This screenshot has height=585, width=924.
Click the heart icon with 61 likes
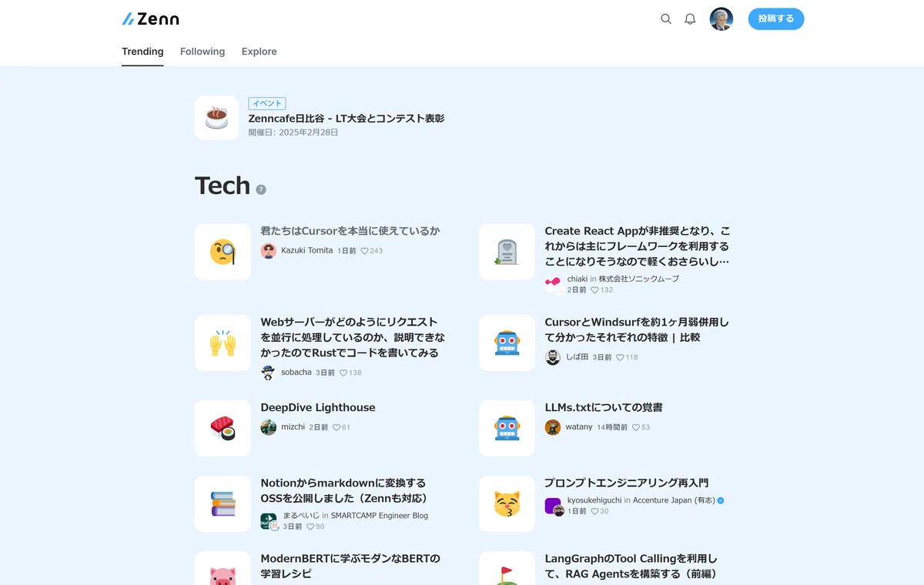pyautogui.click(x=336, y=427)
